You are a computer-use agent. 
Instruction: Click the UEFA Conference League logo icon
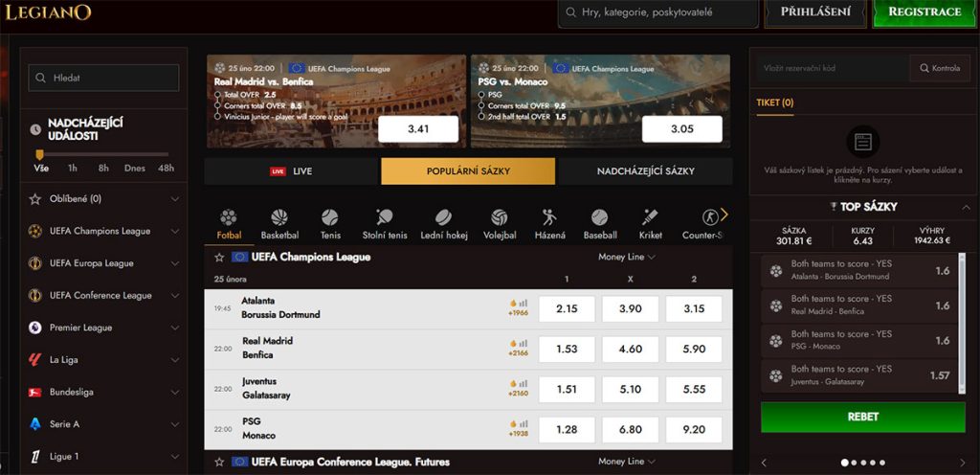pos(35,296)
